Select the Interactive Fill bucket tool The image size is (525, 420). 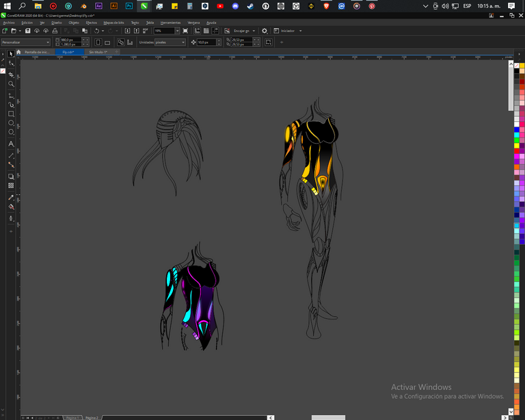(11, 207)
